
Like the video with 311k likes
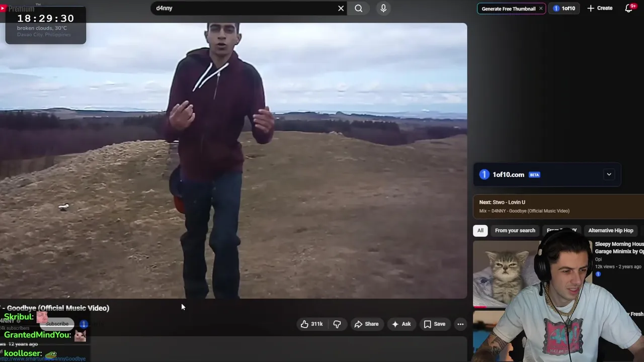pyautogui.click(x=311, y=324)
